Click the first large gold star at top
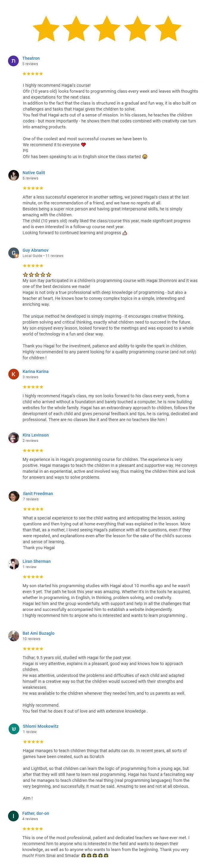This screenshot has width=218, height=868. [x=46, y=29]
